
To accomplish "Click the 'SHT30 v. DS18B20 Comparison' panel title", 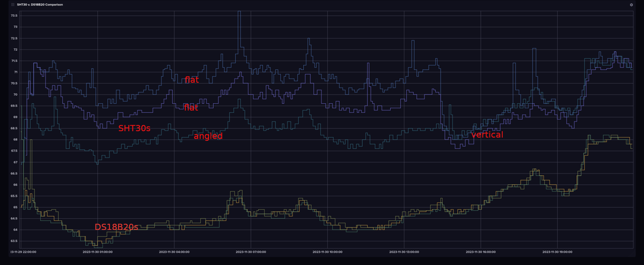I will tap(40, 4).
